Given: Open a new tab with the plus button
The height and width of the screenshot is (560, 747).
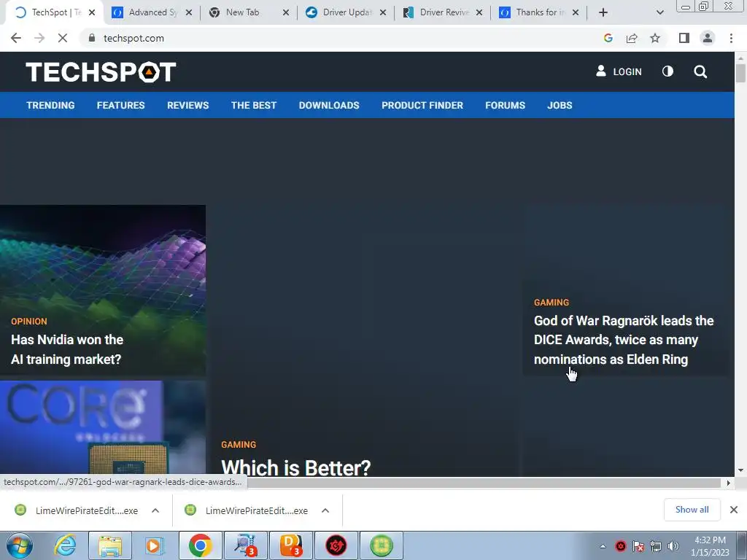Looking at the screenshot, I should [x=603, y=12].
